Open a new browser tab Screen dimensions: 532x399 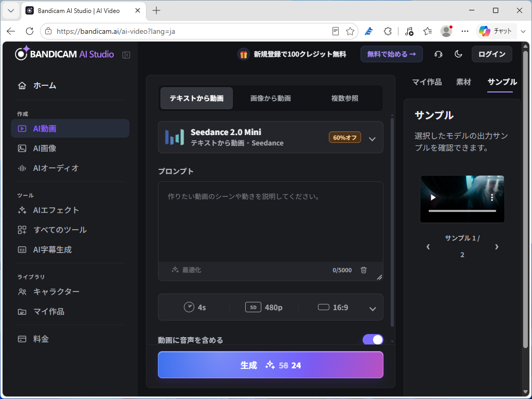pyautogui.click(x=156, y=10)
